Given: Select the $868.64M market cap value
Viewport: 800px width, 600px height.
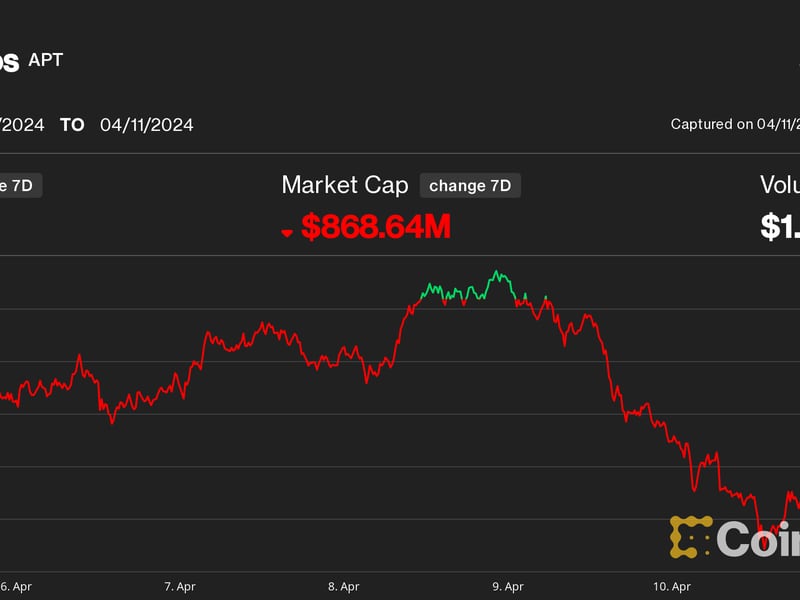Looking at the screenshot, I should 375,227.
